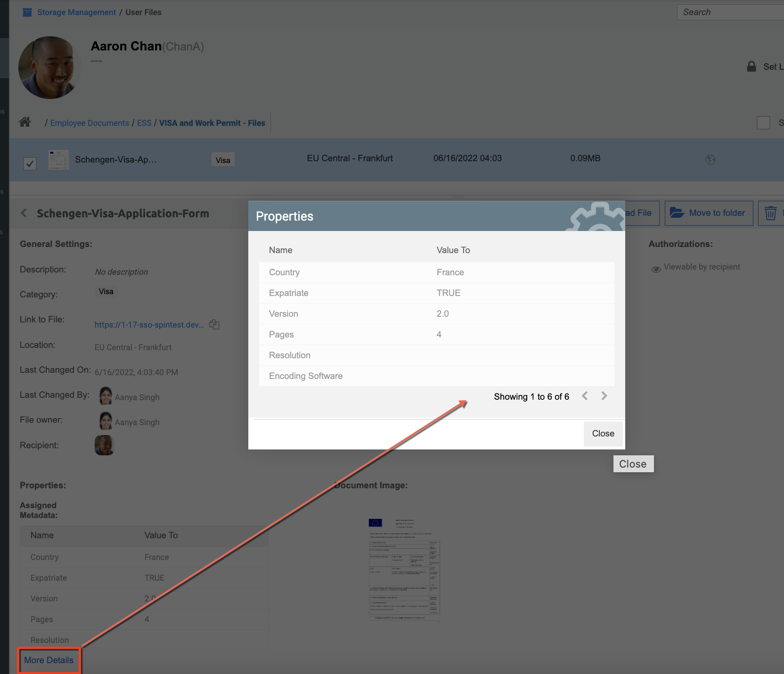Image resolution: width=784 pixels, height=674 pixels.
Task: Click the copy link icon
Action: tap(214, 324)
